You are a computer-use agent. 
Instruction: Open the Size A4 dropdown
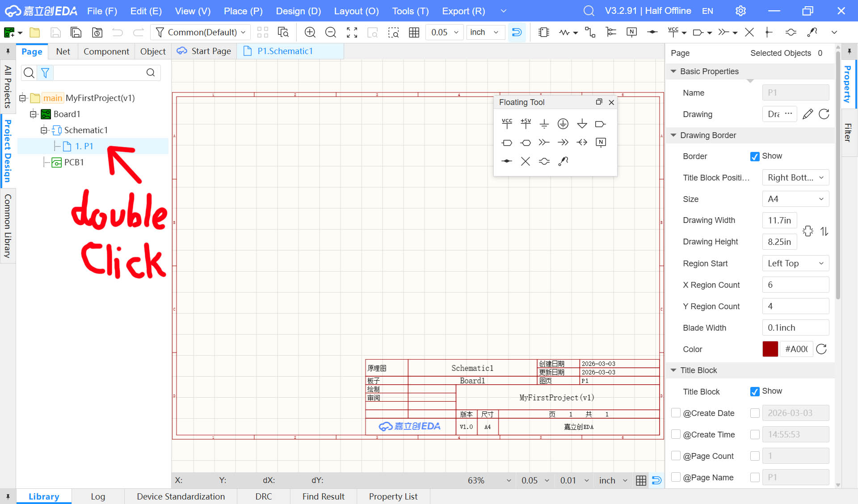pos(795,199)
